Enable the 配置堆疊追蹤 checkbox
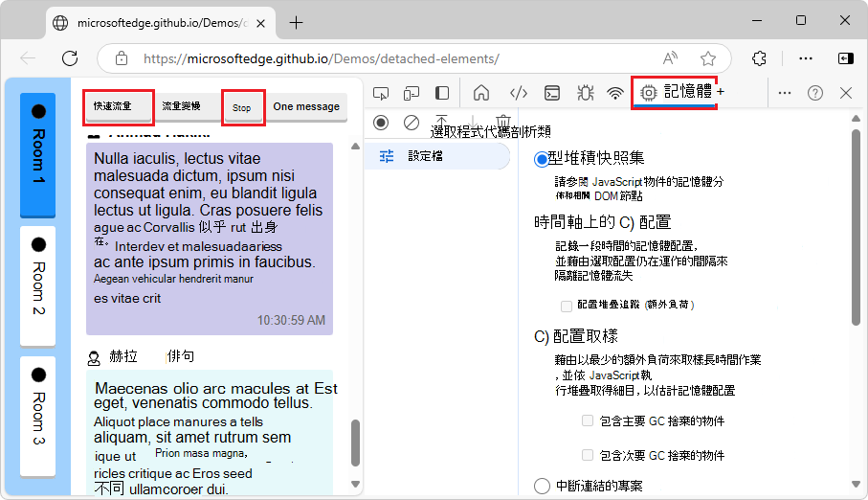Image resolution: width=868 pixels, height=500 pixels. (567, 306)
